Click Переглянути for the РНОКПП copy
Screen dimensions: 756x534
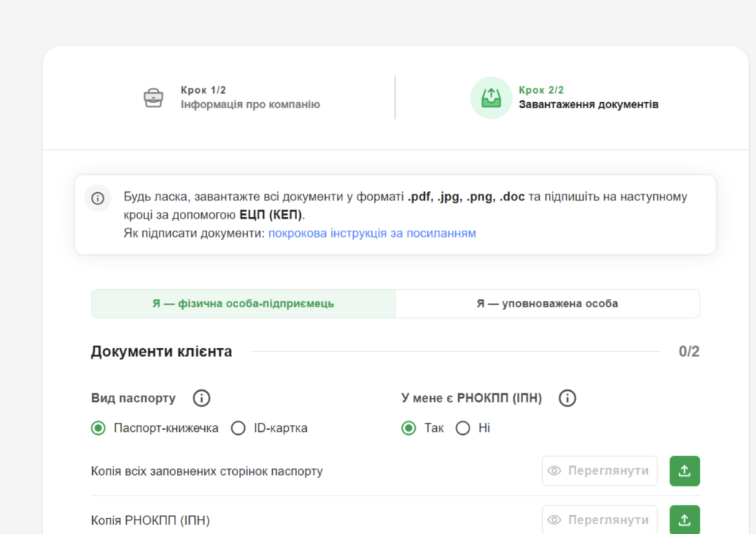pyautogui.click(x=600, y=520)
